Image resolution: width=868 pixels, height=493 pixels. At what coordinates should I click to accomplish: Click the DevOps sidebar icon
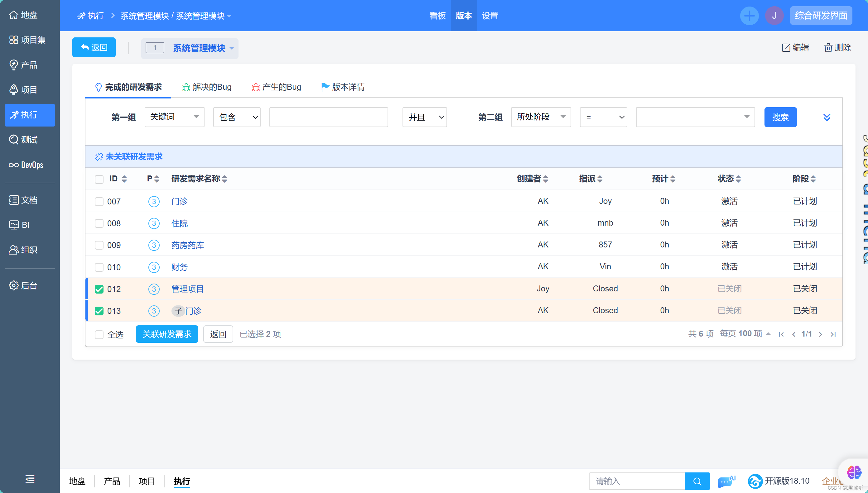(x=13, y=165)
